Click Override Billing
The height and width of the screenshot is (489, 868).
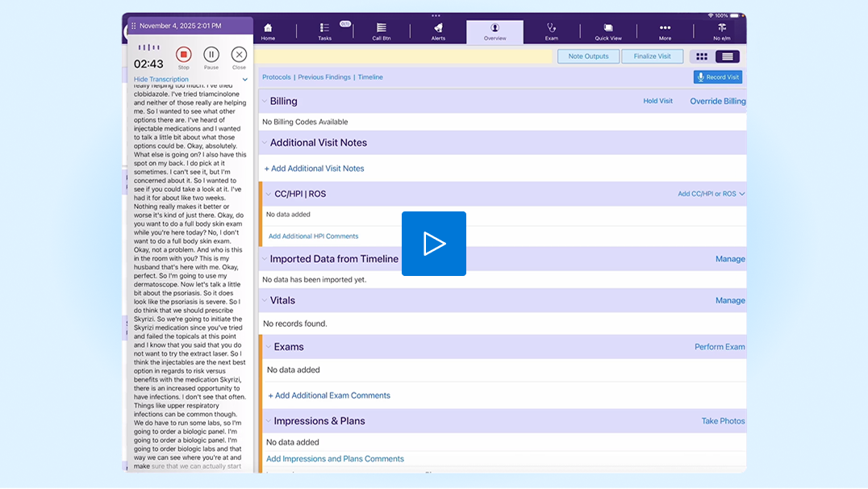click(x=717, y=102)
